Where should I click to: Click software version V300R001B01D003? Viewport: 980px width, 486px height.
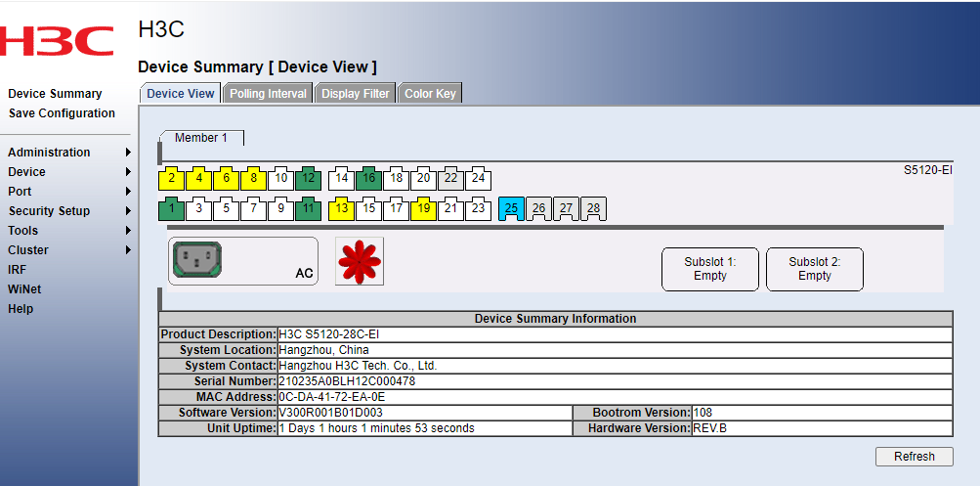330,413
